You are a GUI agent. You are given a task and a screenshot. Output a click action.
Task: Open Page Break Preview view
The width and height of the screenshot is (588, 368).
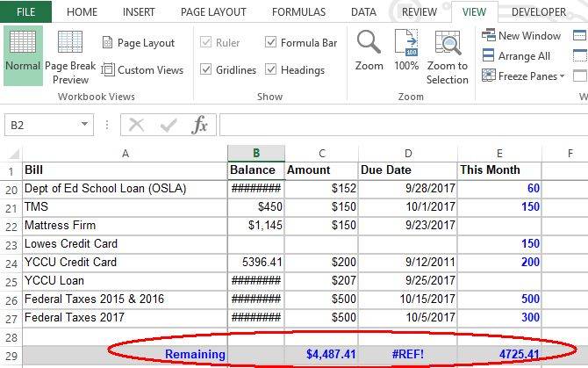tap(70, 57)
